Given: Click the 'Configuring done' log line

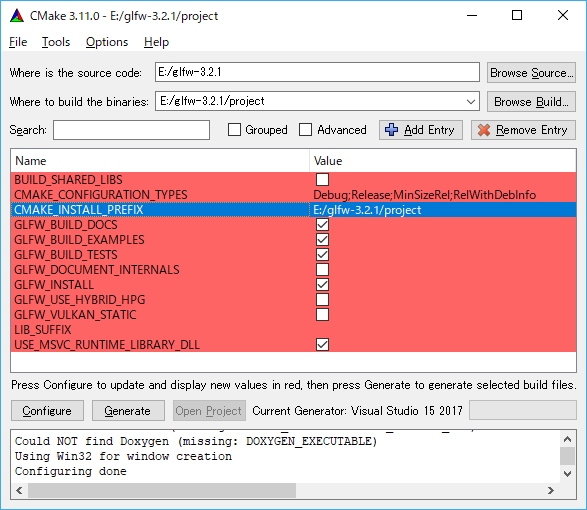Looking at the screenshot, I should point(71,471).
